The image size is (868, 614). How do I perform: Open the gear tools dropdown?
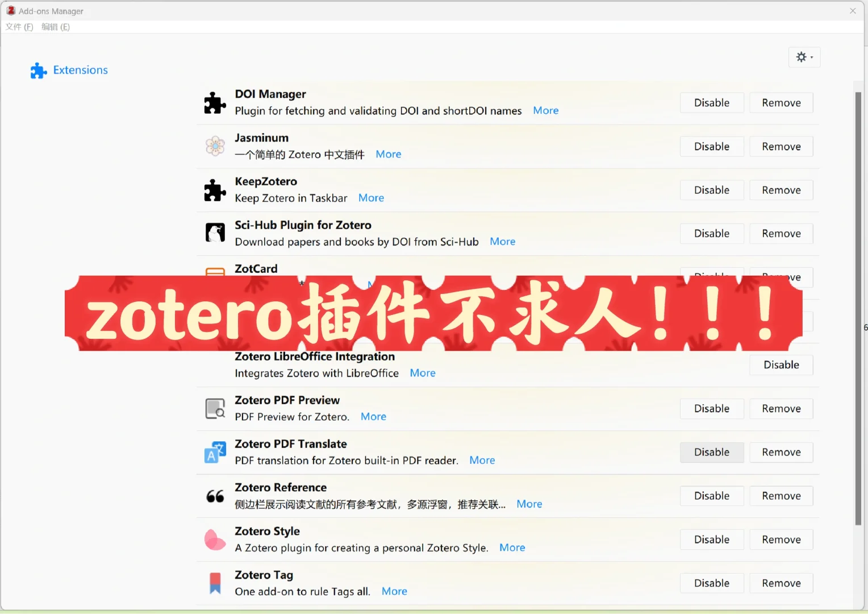(804, 57)
